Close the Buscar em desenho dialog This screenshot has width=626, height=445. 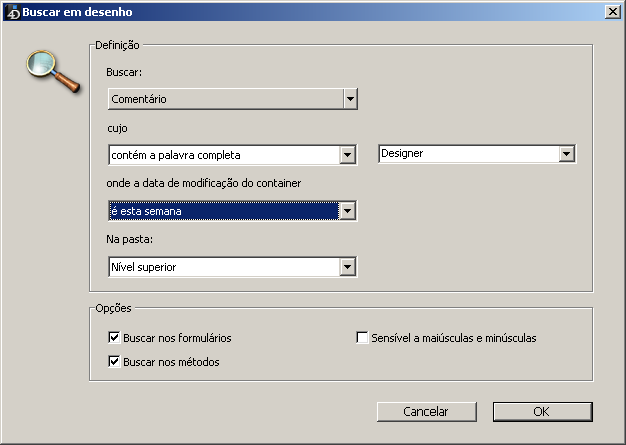611,12
